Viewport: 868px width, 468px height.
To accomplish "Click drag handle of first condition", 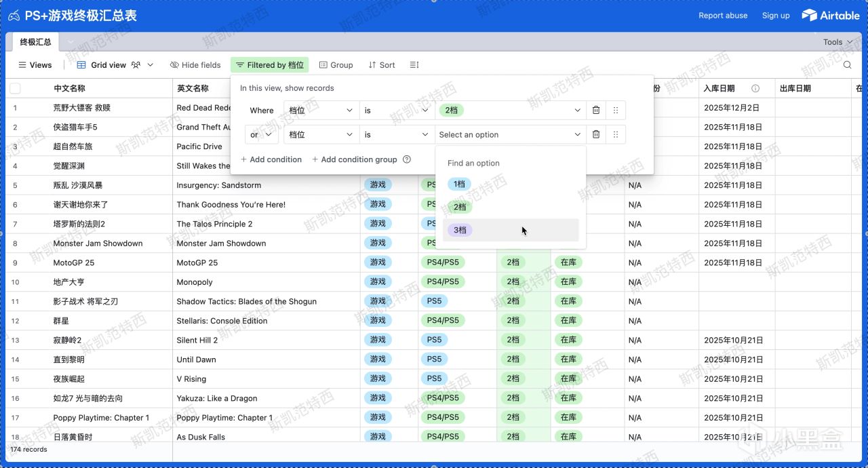I will [x=616, y=110].
